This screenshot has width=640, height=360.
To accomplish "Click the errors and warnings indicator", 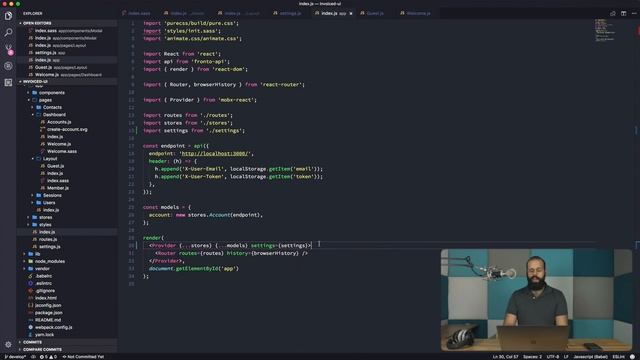I will pyautogui.click(x=48, y=357).
